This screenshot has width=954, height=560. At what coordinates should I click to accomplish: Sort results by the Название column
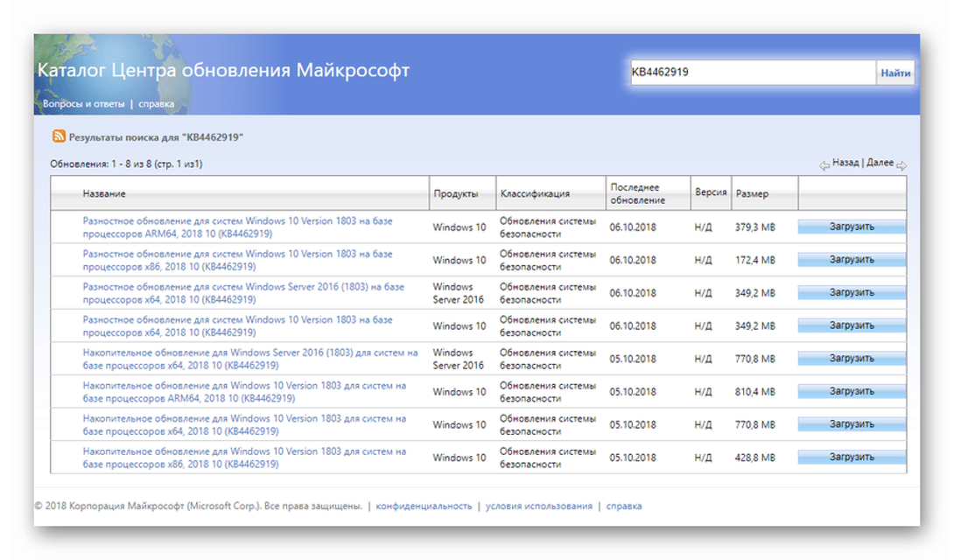tap(104, 193)
